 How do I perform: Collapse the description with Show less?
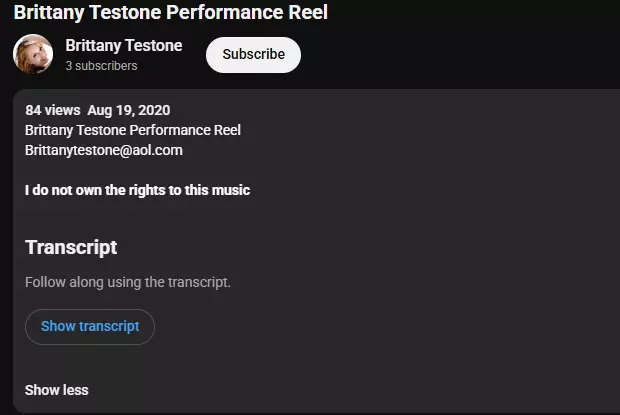57,390
